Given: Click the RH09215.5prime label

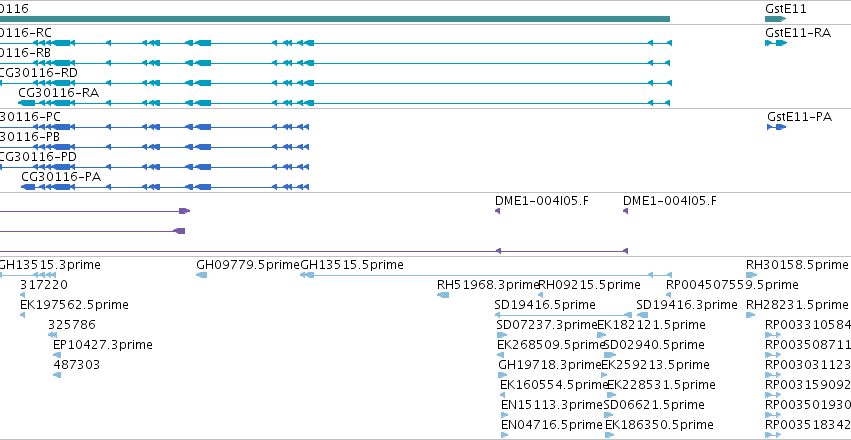Looking at the screenshot, I should [x=589, y=285].
